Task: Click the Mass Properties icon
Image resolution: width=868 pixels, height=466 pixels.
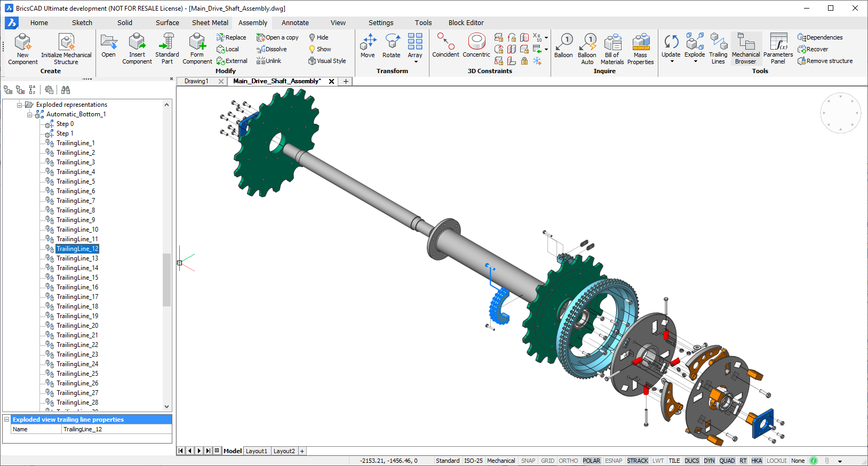Action: (x=640, y=43)
